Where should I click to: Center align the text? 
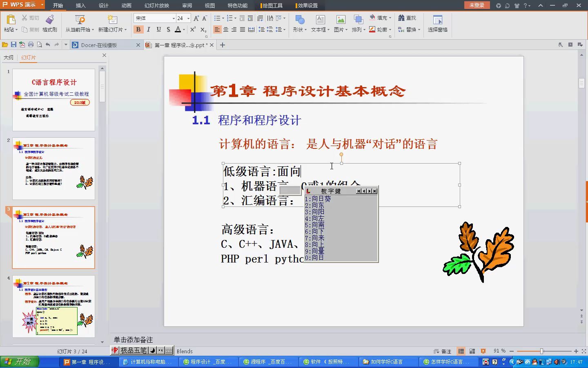pyautogui.click(x=226, y=29)
